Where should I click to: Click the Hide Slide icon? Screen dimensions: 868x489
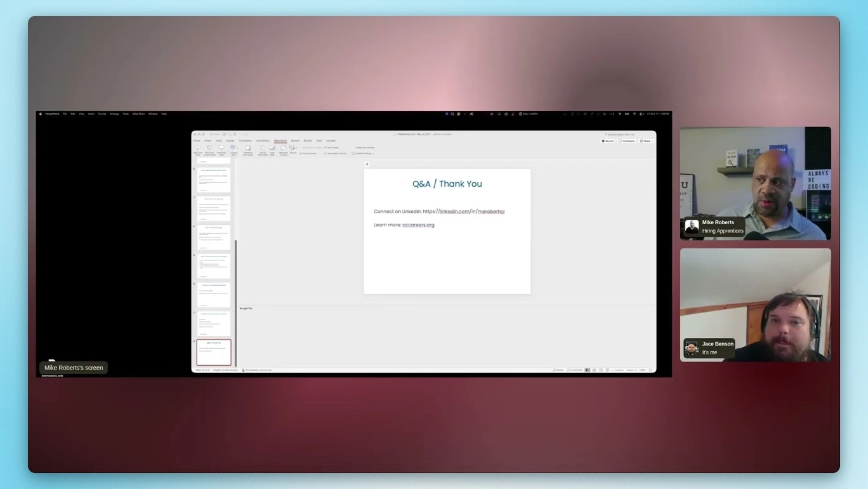coord(273,149)
